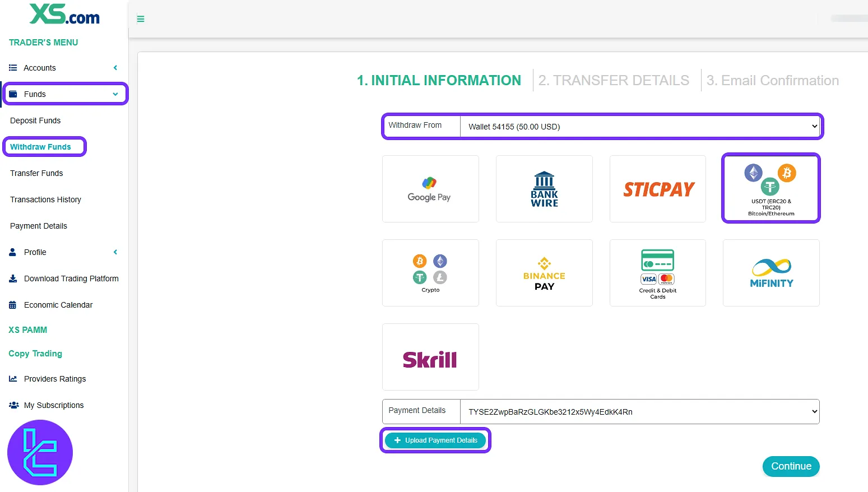This screenshot has height=492, width=868.
Task: Open Transactions History page
Action: (45, 199)
